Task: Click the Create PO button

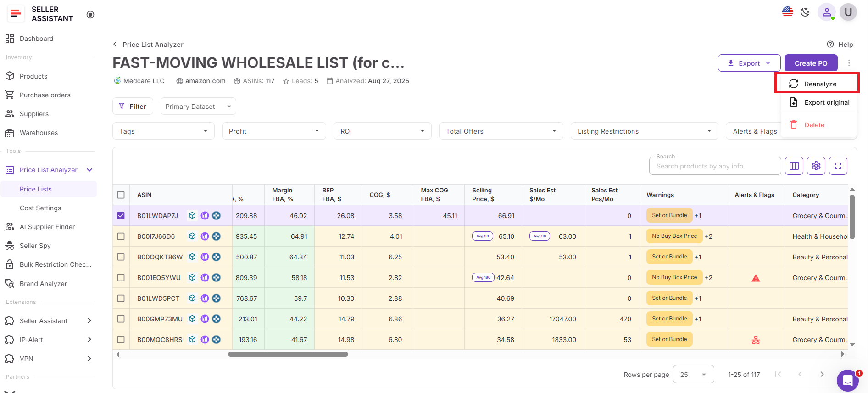Action: coord(811,63)
